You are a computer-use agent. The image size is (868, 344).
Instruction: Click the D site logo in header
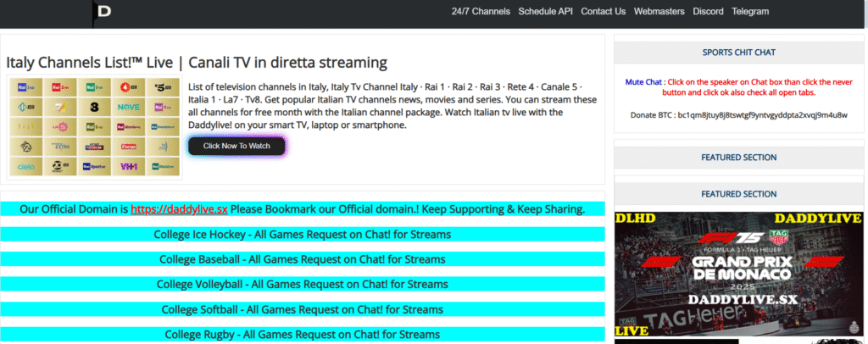click(x=104, y=11)
